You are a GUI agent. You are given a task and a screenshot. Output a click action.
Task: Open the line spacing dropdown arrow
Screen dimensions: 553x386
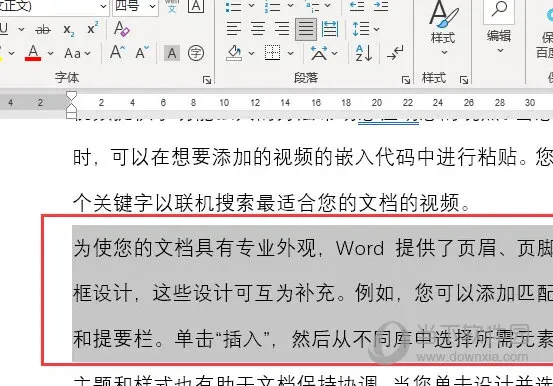[376, 29]
